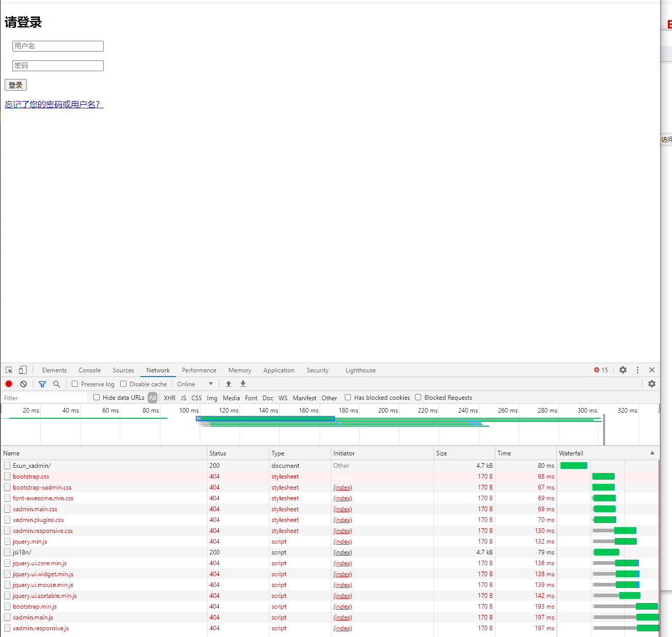The width and height of the screenshot is (672, 637).
Task: Open network panel settings gear
Action: click(x=652, y=384)
